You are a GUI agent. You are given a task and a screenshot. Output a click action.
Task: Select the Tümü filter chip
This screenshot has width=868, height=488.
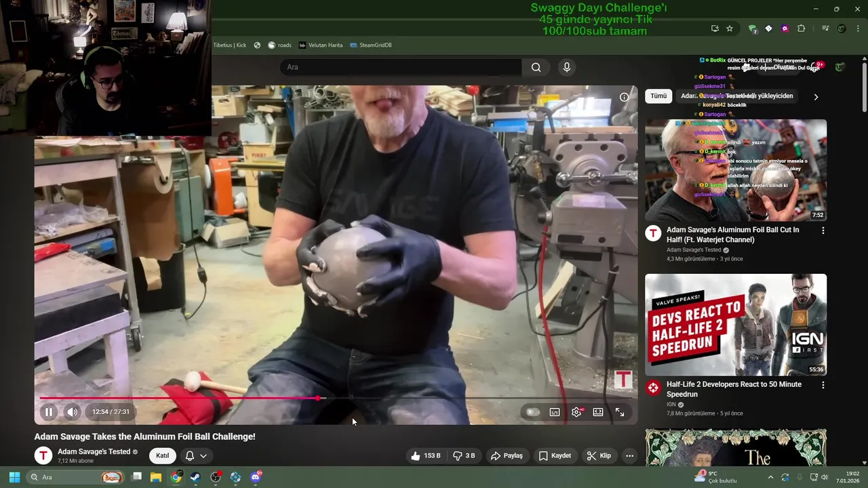click(x=658, y=96)
